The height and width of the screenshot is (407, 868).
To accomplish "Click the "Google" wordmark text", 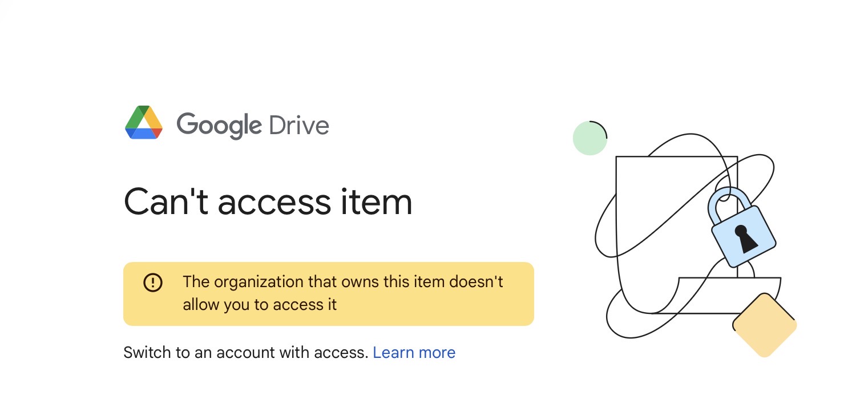I will pyautogui.click(x=219, y=125).
